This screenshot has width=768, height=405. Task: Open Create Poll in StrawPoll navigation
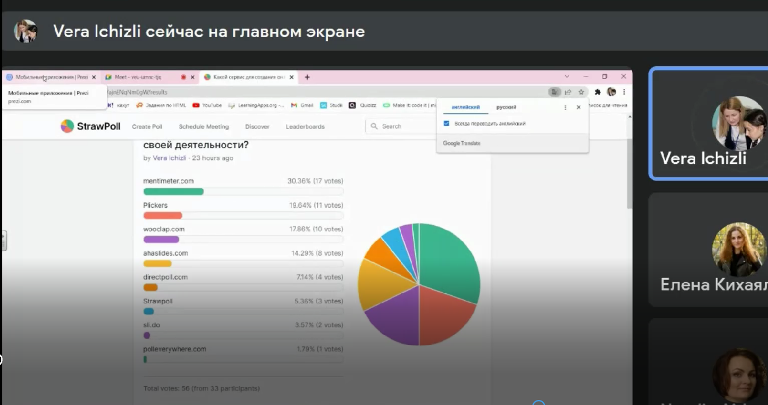pyautogui.click(x=147, y=127)
